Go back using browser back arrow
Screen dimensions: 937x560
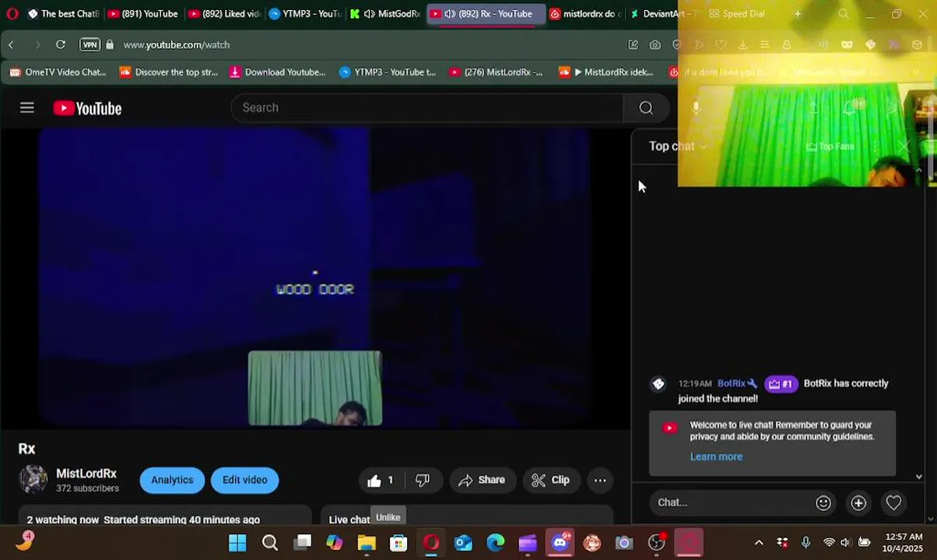[12, 45]
